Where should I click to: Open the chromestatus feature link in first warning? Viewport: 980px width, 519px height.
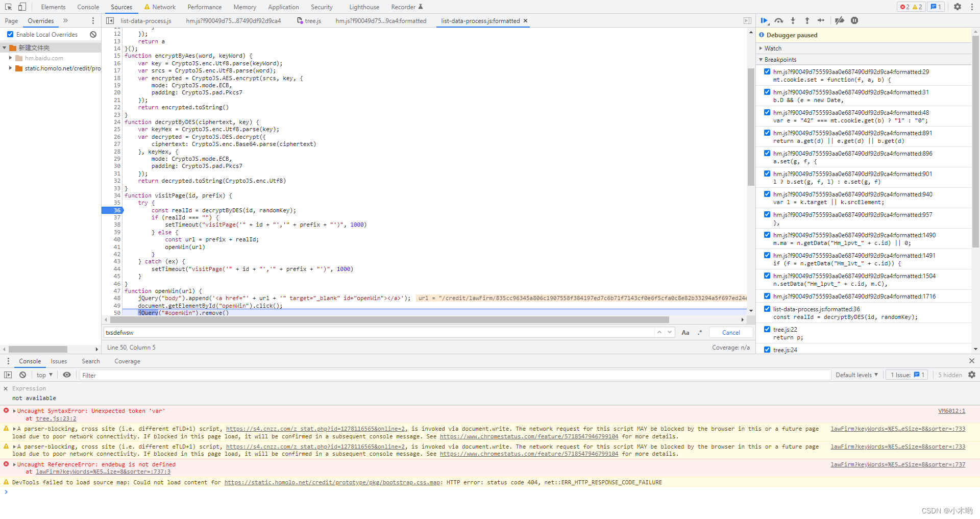click(x=529, y=436)
